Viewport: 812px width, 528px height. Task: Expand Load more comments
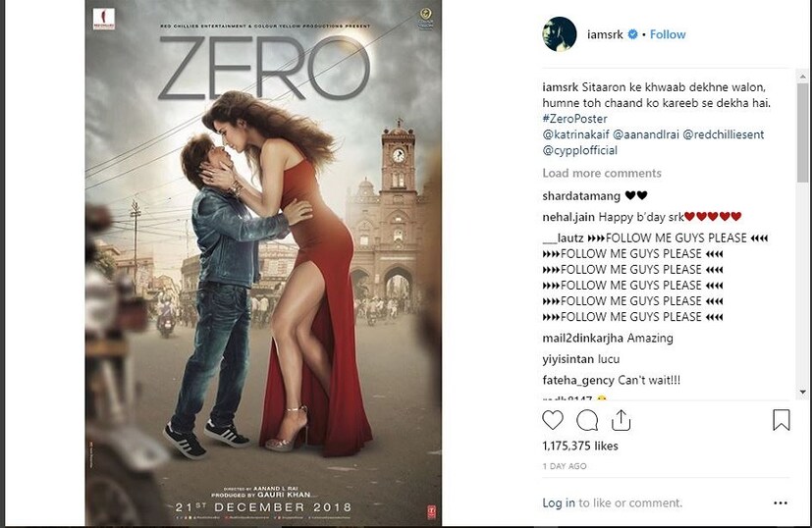602,173
